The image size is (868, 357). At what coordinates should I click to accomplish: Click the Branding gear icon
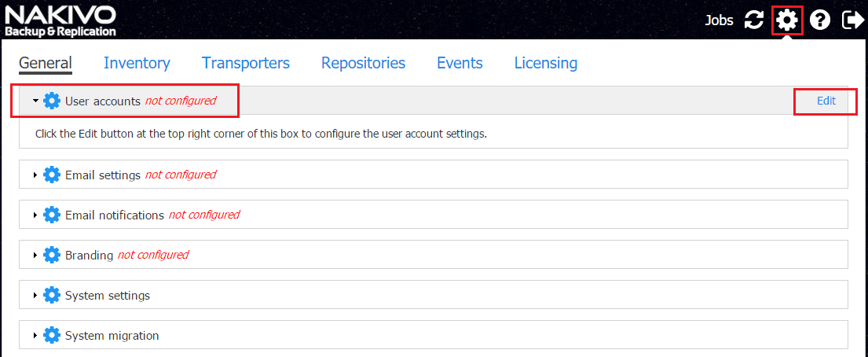pyautogui.click(x=52, y=255)
